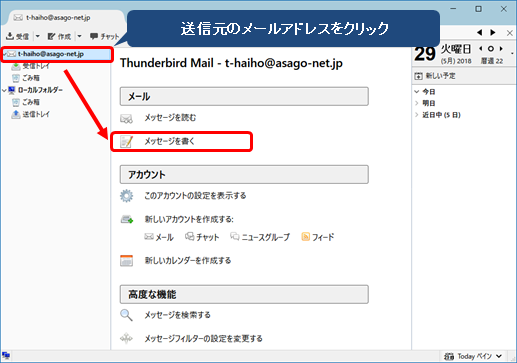Click the チャット chat toolbar button
The width and height of the screenshot is (517, 363).
(x=104, y=36)
